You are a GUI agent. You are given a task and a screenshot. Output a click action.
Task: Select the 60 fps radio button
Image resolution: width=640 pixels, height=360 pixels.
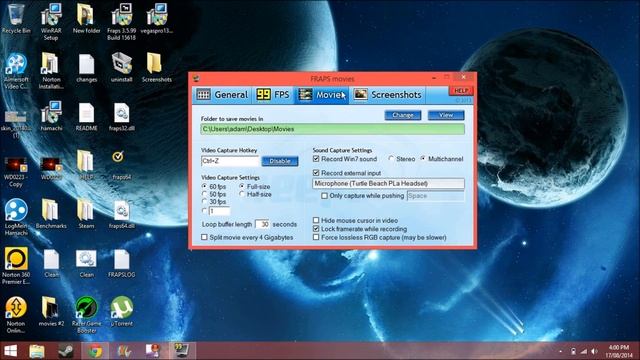pos(204,187)
